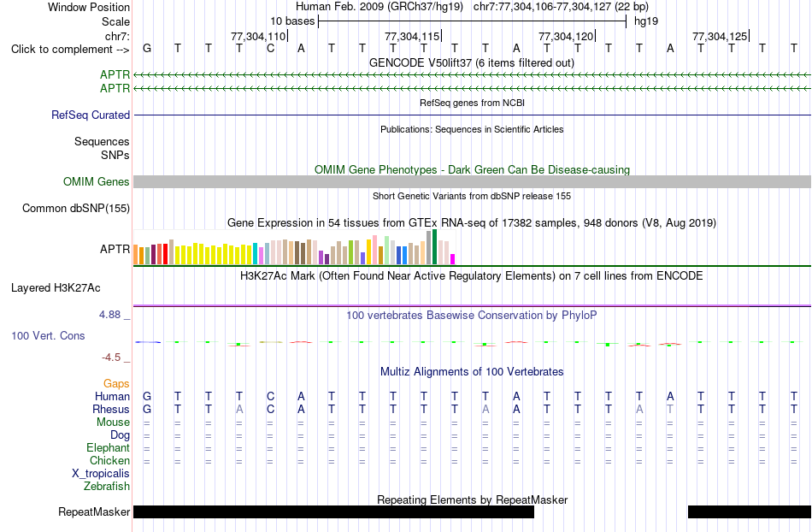Click base 'G' in the complement sequence row
The image size is (812, 532).
point(147,49)
